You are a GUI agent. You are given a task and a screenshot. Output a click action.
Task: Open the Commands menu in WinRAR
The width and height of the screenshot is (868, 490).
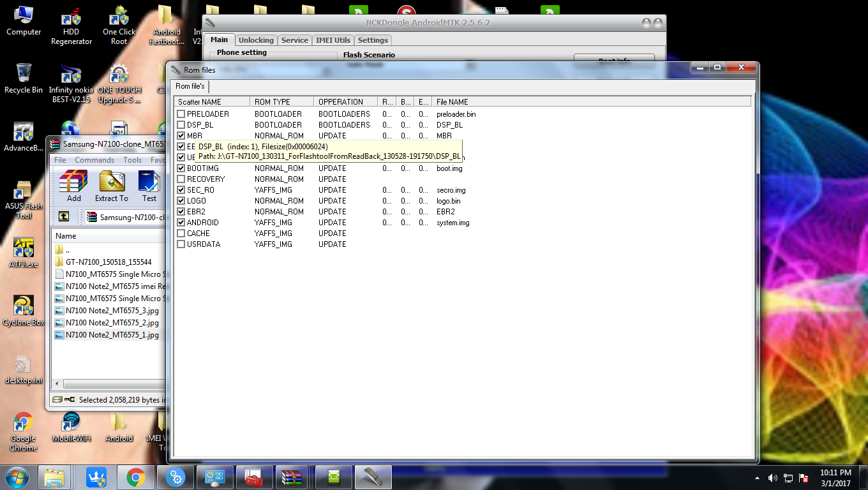click(x=94, y=160)
